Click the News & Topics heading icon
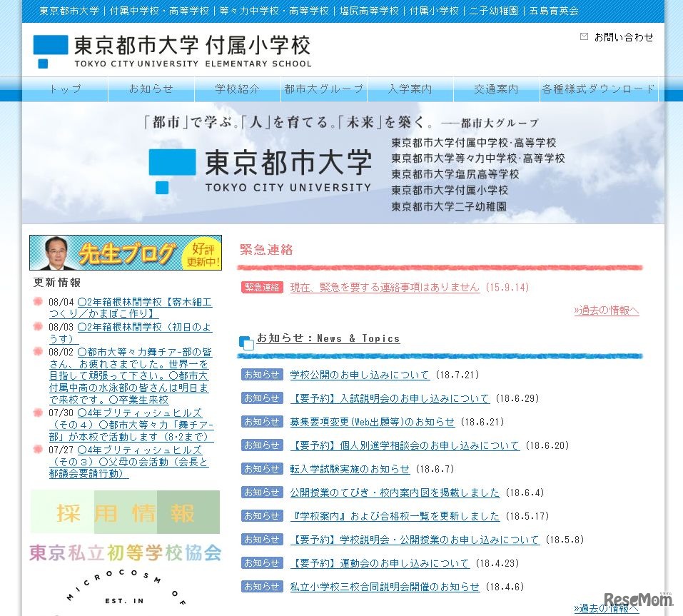 coord(246,343)
